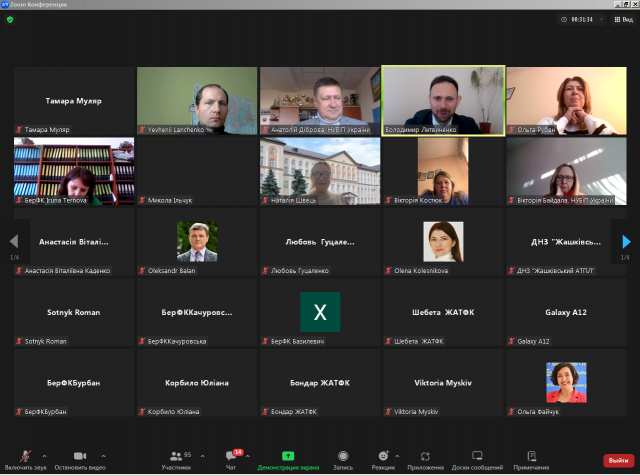
Task: Stop video using the camera icon
Action: [80, 456]
